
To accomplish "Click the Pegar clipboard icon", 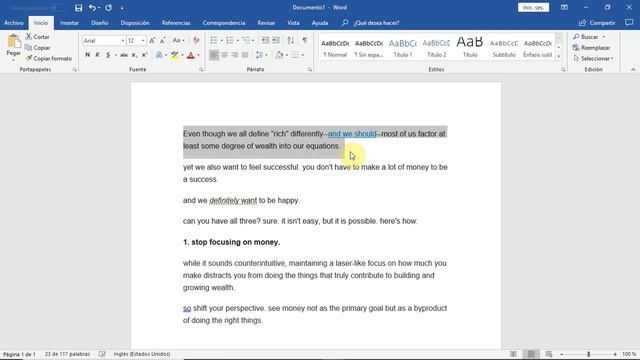I will (13, 41).
